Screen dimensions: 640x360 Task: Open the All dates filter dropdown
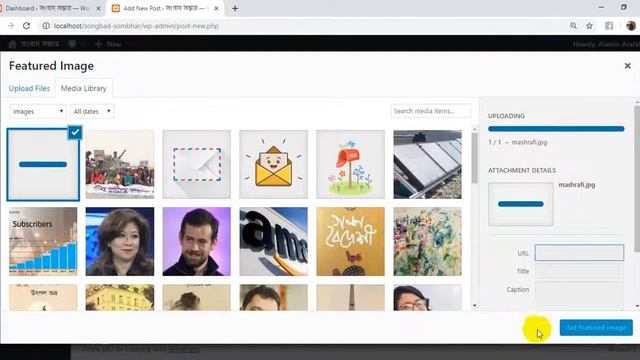click(x=92, y=111)
